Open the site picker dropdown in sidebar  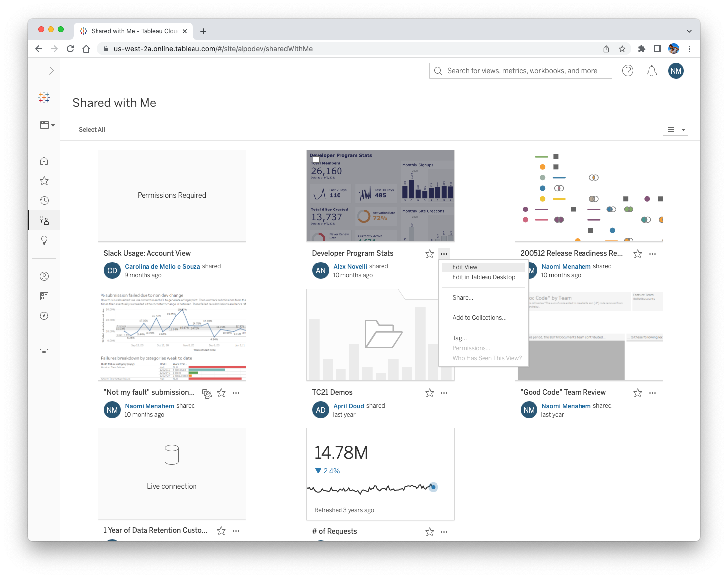pos(47,125)
